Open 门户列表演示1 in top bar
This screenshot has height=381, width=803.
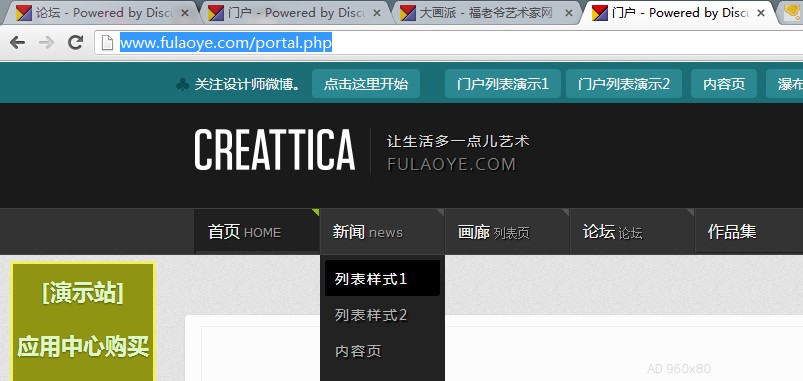(x=503, y=84)
